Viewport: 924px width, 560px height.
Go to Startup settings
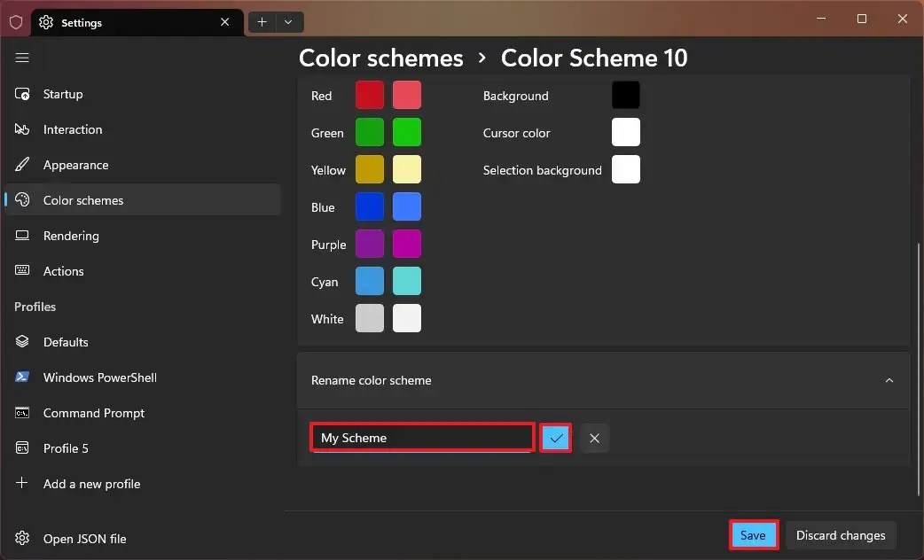[62, 94]
